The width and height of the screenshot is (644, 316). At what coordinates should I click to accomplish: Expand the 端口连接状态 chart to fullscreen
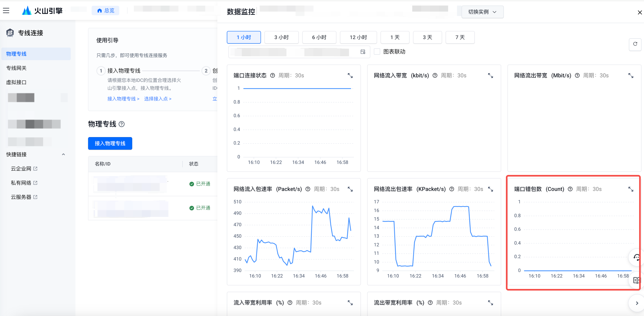tap(350, 75)
